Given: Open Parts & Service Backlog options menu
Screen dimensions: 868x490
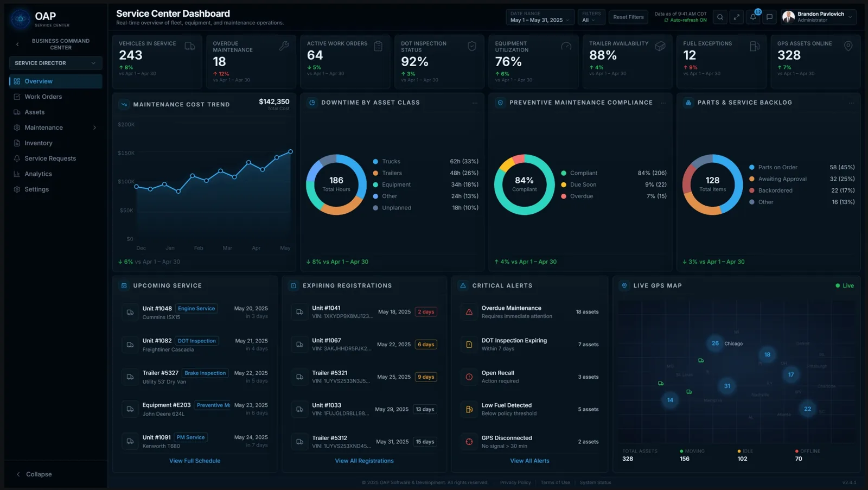Looking at the screenshot, I should [851, 103].
